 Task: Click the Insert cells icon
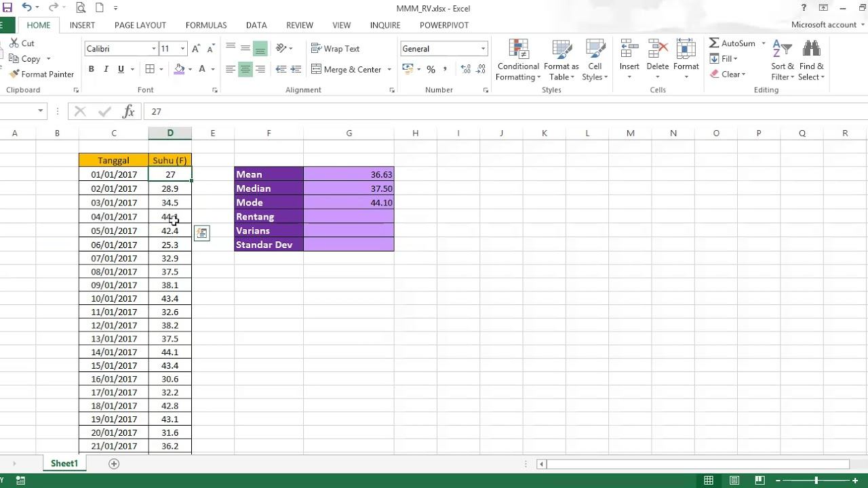pyautogui.click(x=629, y=49)
